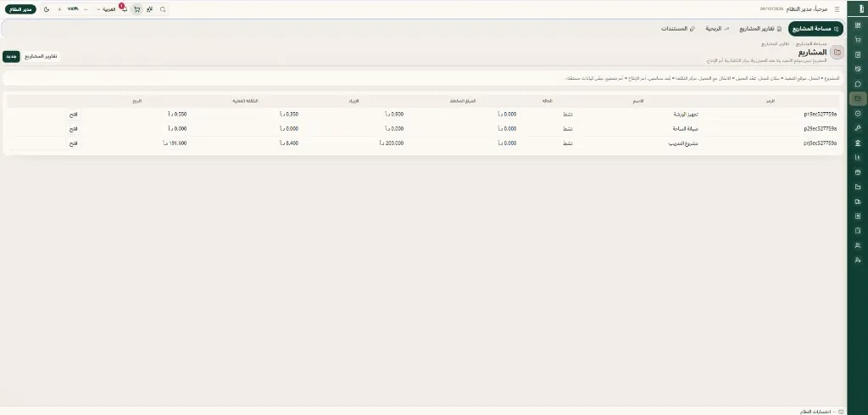Click the الاسم column header
Viewport: 868px width, 415px height.
pos(637,101)
